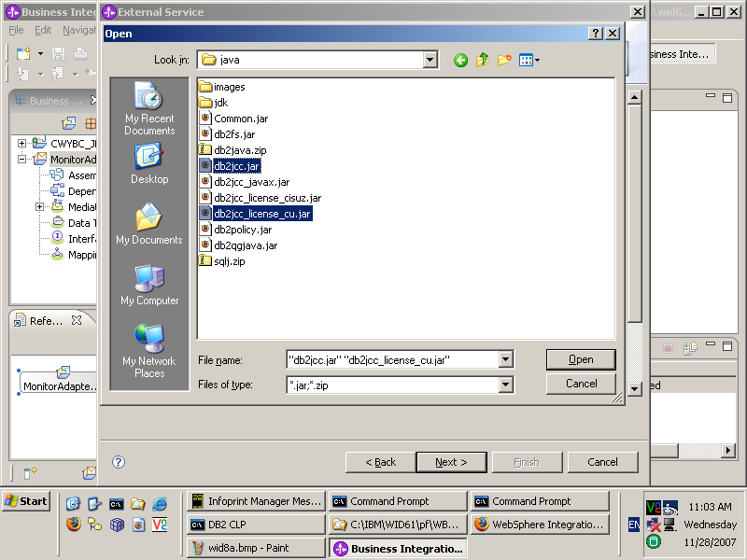Image resolution: width=747 pixels, height=560 pixels.
Task: Expand the Mediat tree node
Action: pyautogui.click(x=40, y=206)
